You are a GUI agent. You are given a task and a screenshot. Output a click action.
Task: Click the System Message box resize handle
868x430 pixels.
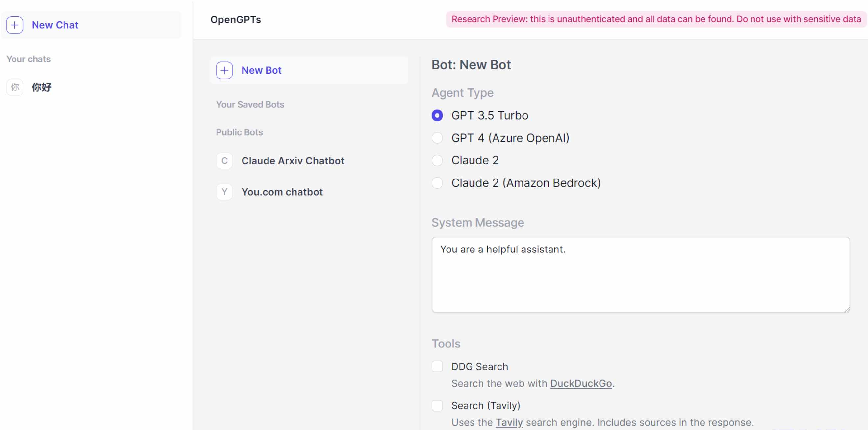(847, 309)
